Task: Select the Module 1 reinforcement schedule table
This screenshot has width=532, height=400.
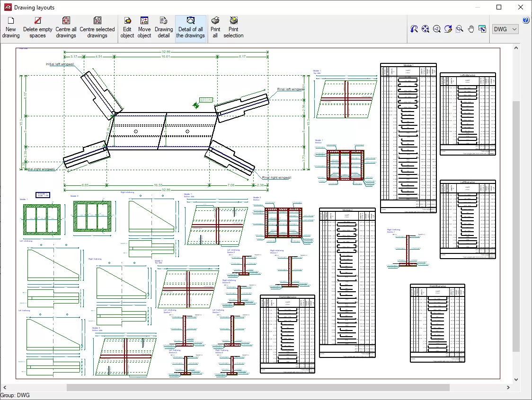Action: [x=408, y=138]
